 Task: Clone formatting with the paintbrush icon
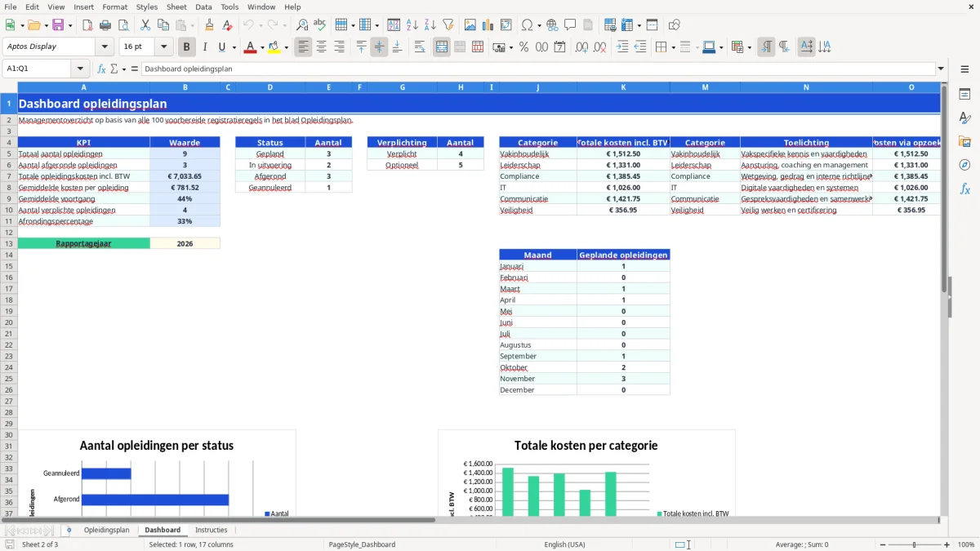coord(210,25)
